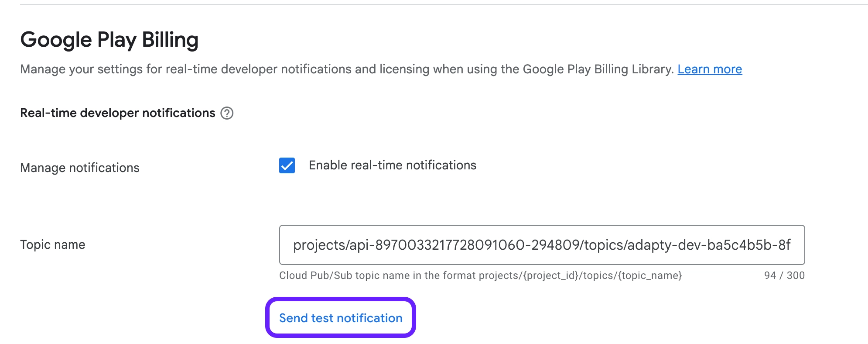This screenshot has width=868, height=344.
Task: Click the Enable real-time notifications label text
Action: tap(393, 165)
